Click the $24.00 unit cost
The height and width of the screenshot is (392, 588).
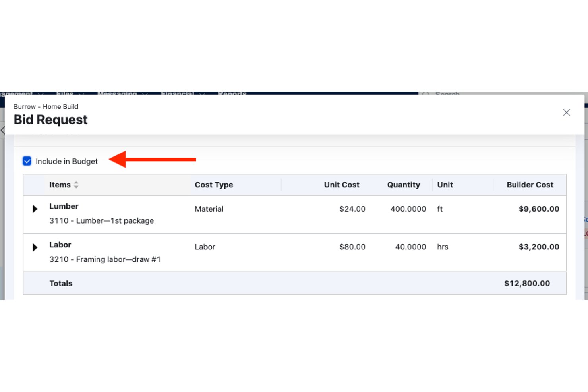tap(352, 209)
